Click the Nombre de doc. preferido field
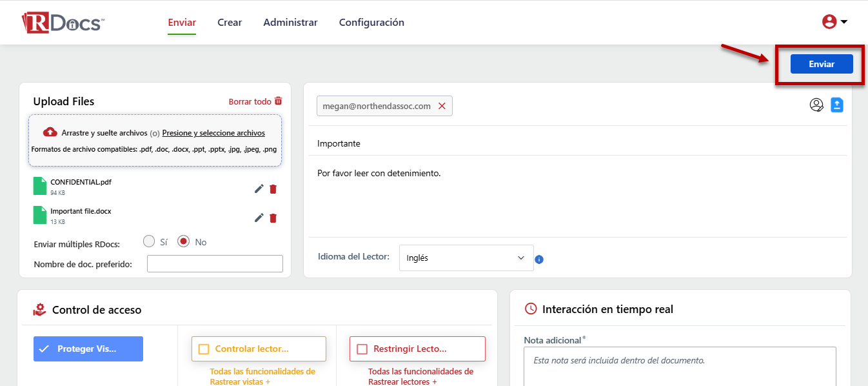 click(x=215, y=263)
